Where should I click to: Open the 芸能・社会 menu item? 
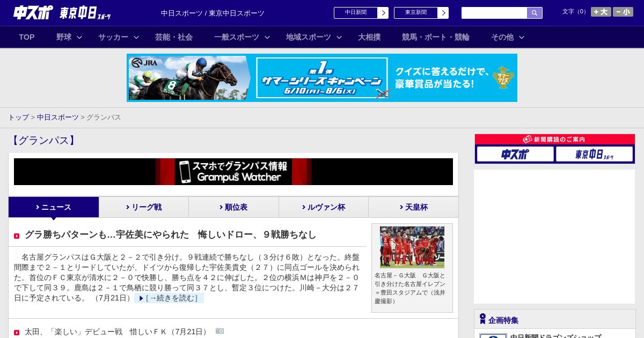click(x=174, y=37)
